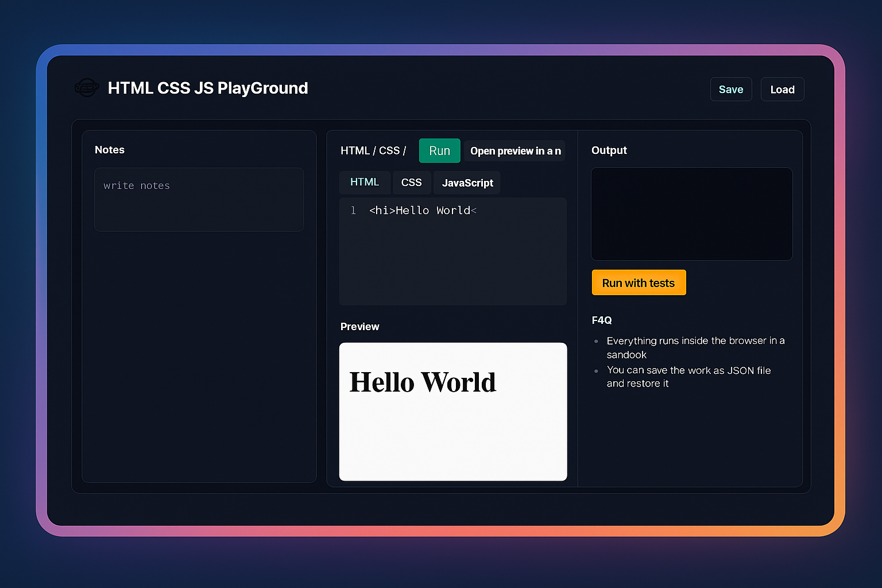Click the black Output console box
The image size is (882, 588).
tap(691, 214)
